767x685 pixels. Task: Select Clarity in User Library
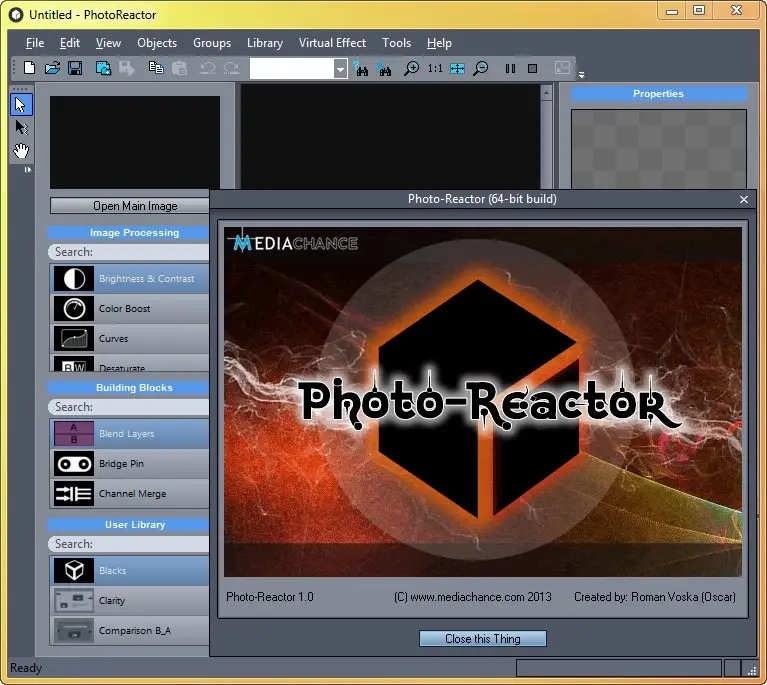130,601
